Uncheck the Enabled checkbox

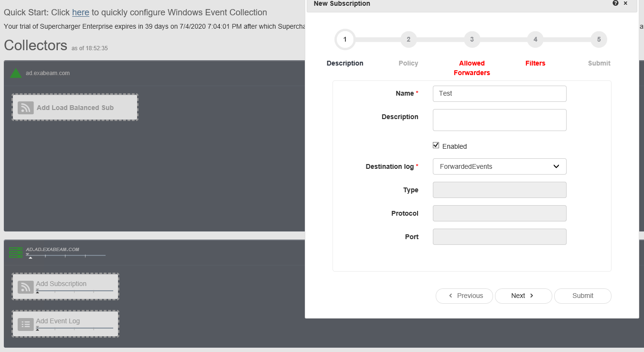point(436,145)
